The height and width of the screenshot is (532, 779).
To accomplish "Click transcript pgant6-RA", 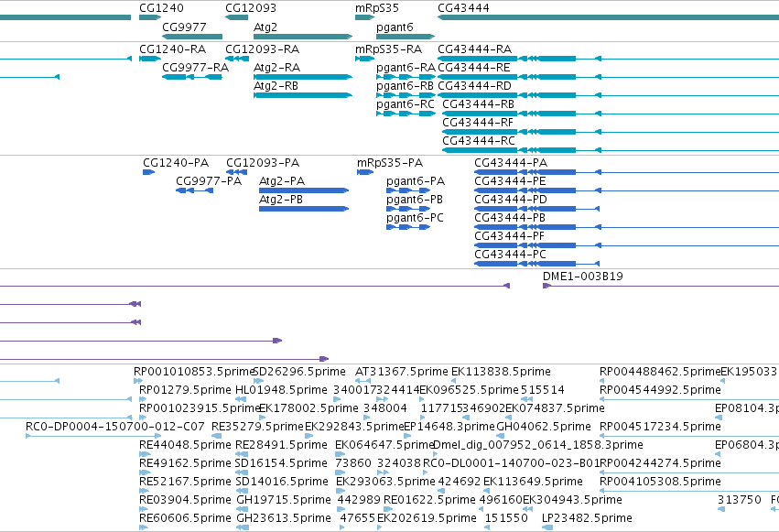I will pyautogui.click(x=406, y=68).
